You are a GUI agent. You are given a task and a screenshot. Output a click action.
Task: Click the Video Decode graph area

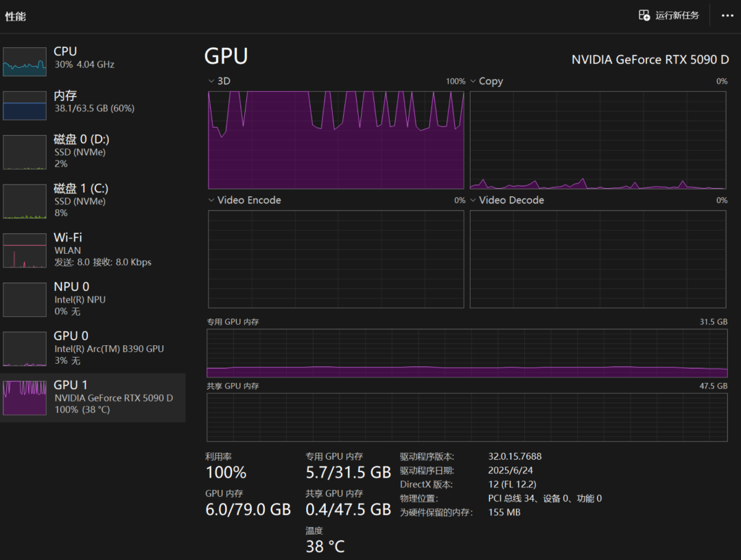click(x=598, y=259)
